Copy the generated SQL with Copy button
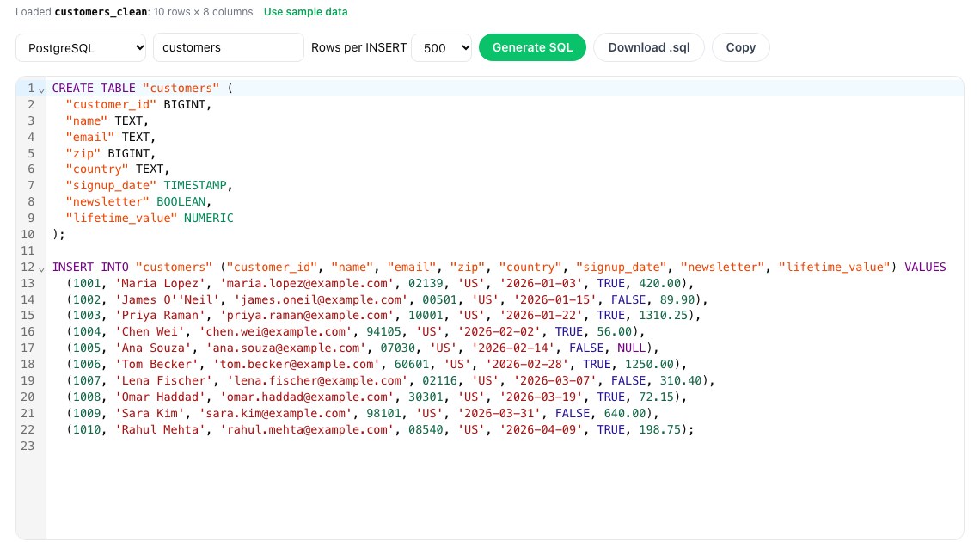The image size is (980, 542). coord(741,47)
